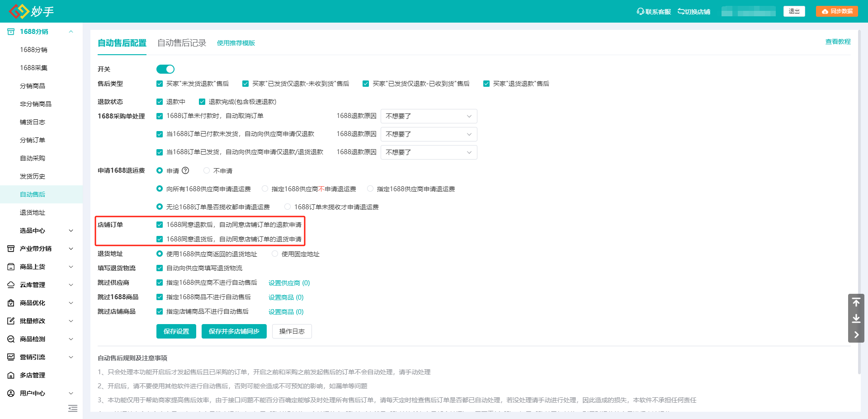Click the 妙手 logo icon
The height and width of the screenshot is (419, 868).
[19, 11]
